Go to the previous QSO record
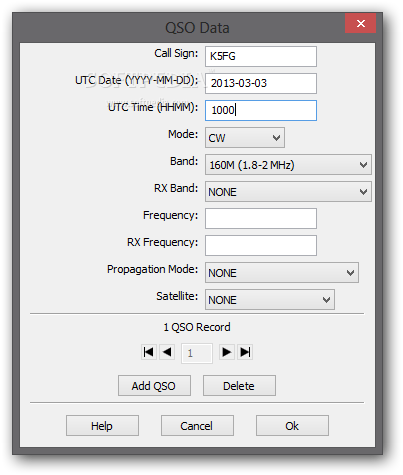This screenshot has width=403, height=475. click(167, 352)
